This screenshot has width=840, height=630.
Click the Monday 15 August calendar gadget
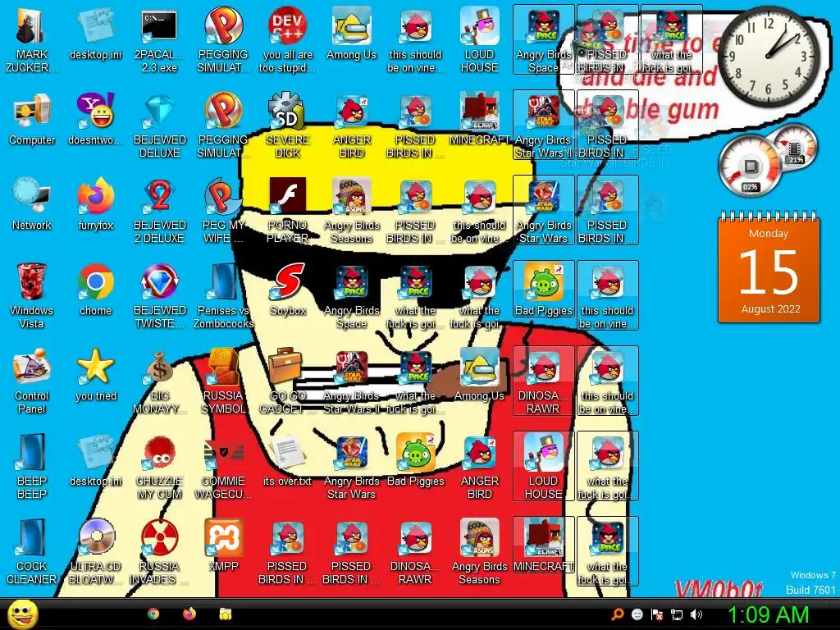coord(769,268)
